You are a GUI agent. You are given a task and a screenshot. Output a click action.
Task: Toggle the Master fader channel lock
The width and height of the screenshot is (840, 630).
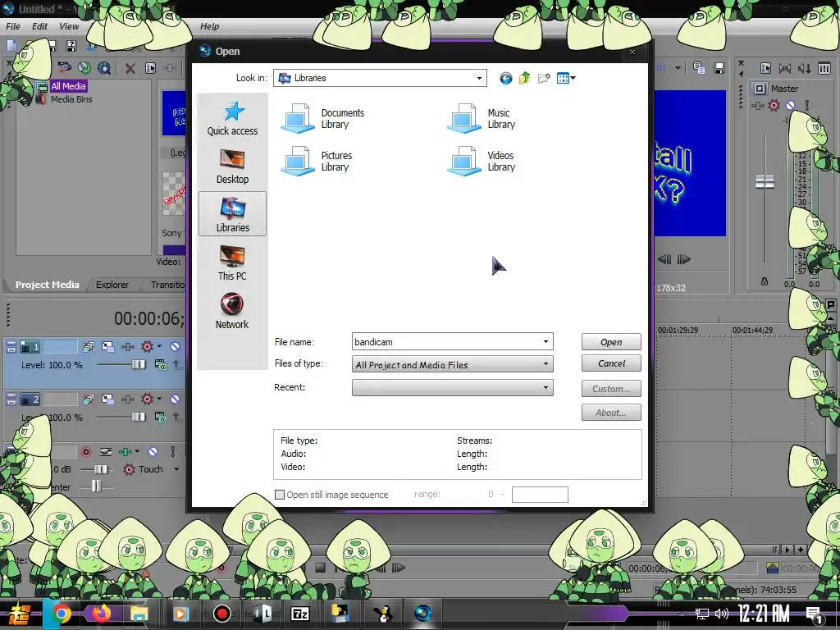tap(765, 281)
